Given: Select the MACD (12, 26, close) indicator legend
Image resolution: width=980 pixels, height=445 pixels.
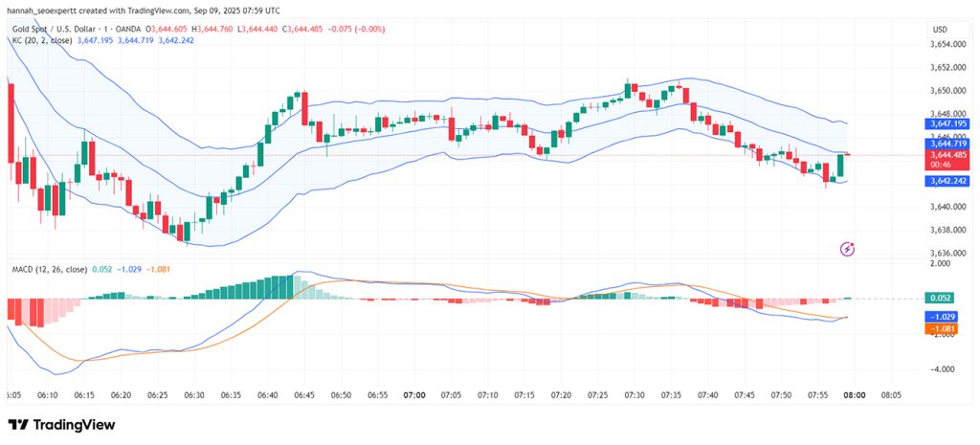Looking at the screenshot, I should click(x=50, y=269).
